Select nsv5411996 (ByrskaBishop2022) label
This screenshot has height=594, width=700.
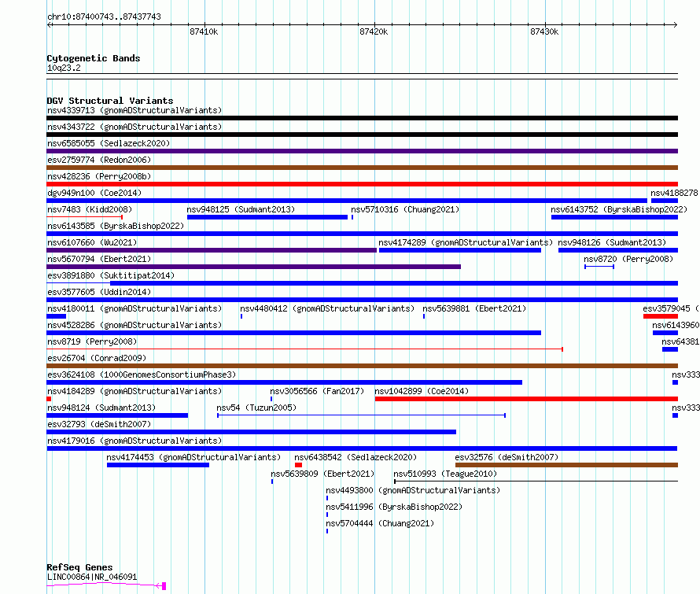(394, 507)
